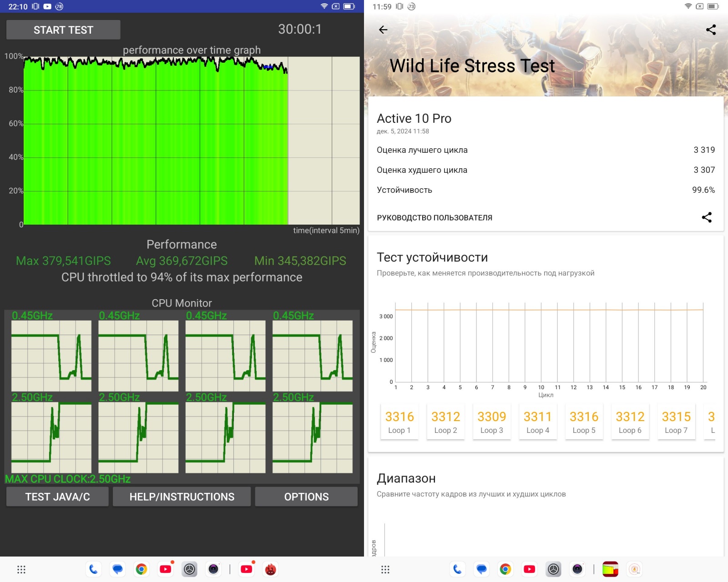The height and width of the screenshot is (582, 728).
Task: Go back with the 3DMark back arrow
Action: [x=383, y=30]
